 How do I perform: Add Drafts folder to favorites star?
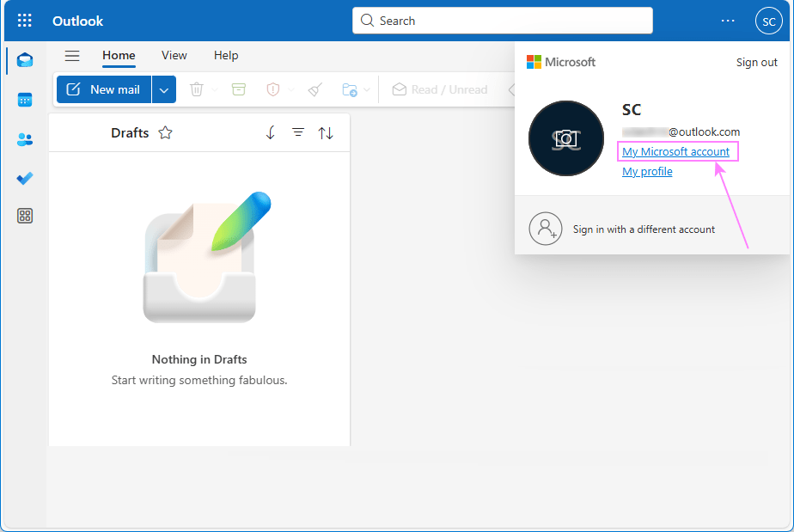coord(165,132)
